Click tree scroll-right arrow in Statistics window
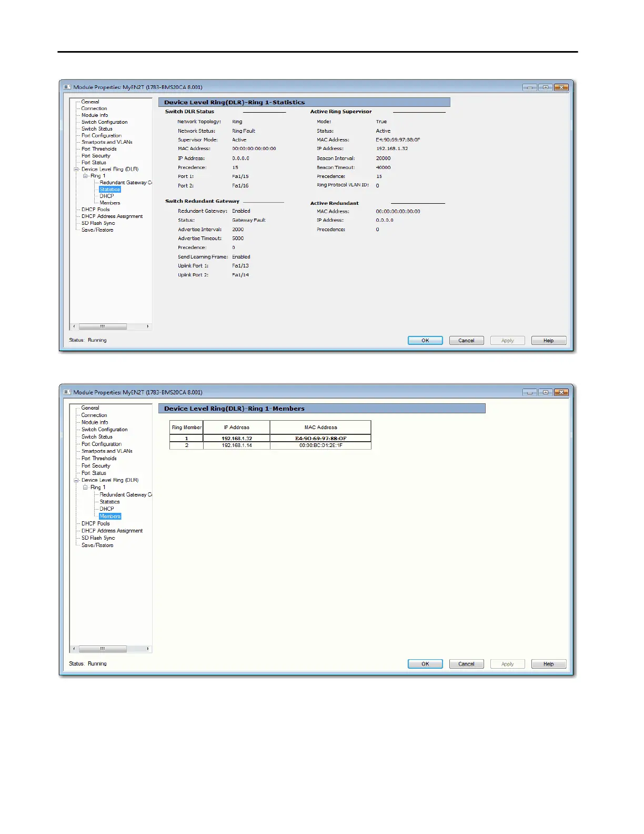 coord(148,326)
